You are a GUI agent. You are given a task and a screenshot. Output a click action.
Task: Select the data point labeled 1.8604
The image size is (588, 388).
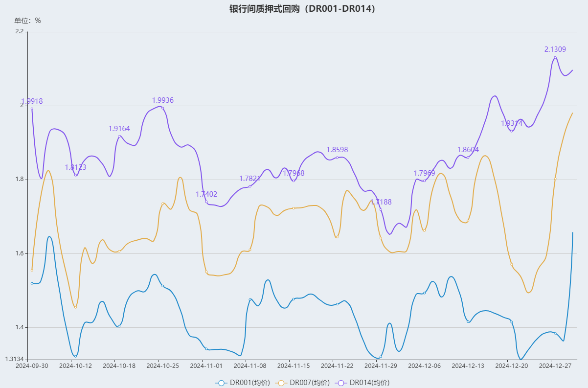pyautogui.click(x=468, y=158)
